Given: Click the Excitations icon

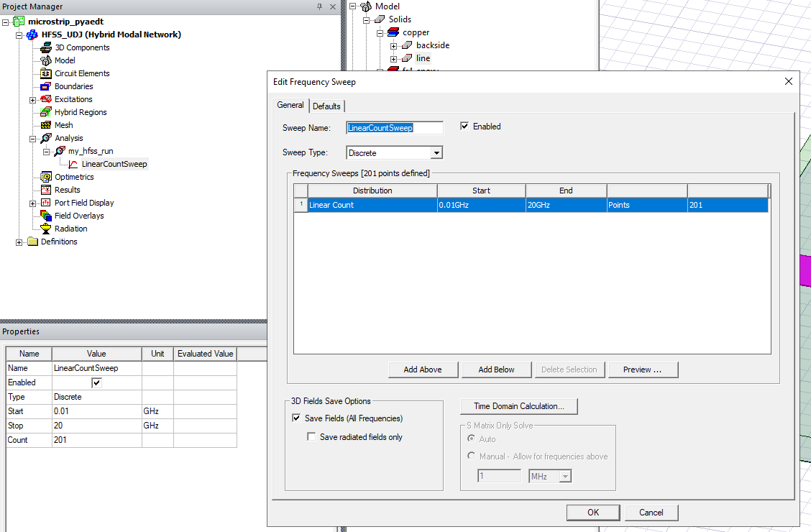Looking at the screenshot, I should pos(45,99).
